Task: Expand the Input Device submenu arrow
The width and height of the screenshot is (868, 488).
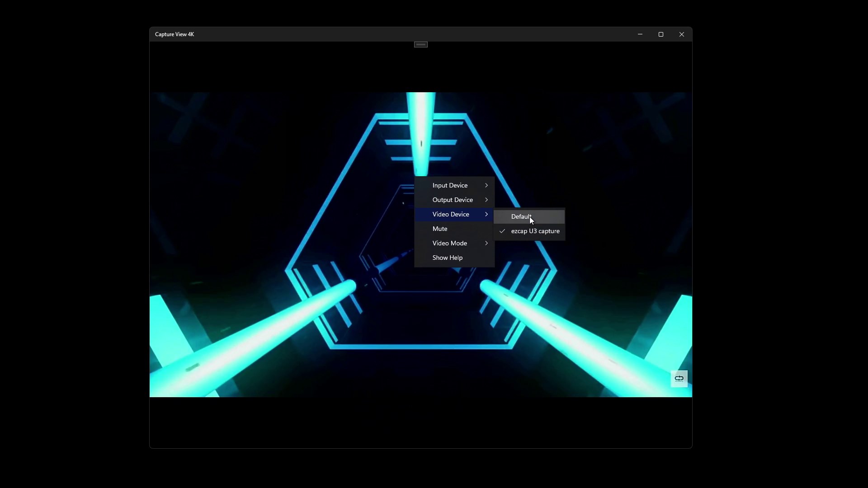Action: click(486, 186)
